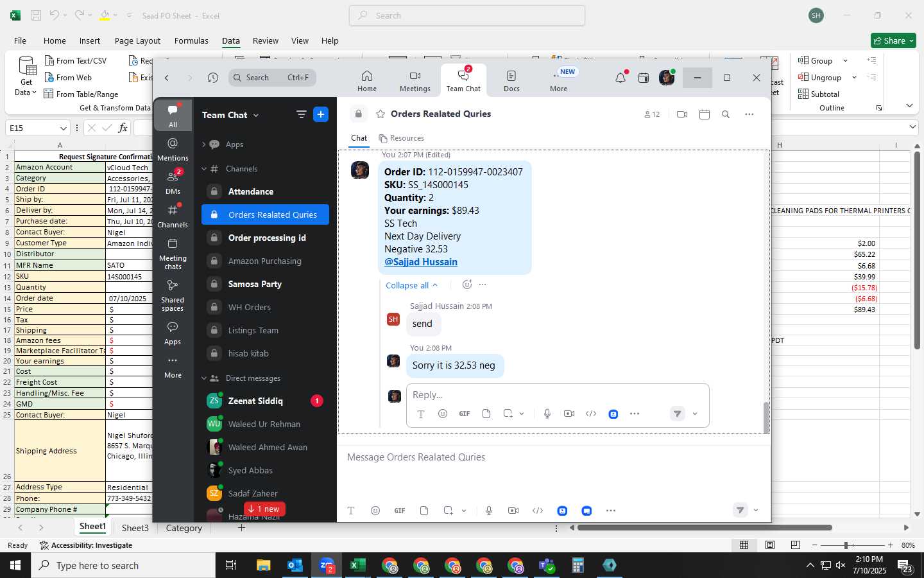The height and width of the screenshot is (578, 924).
Task: Open the All chats sidebar icon
Action: click(x=173, y=116)
